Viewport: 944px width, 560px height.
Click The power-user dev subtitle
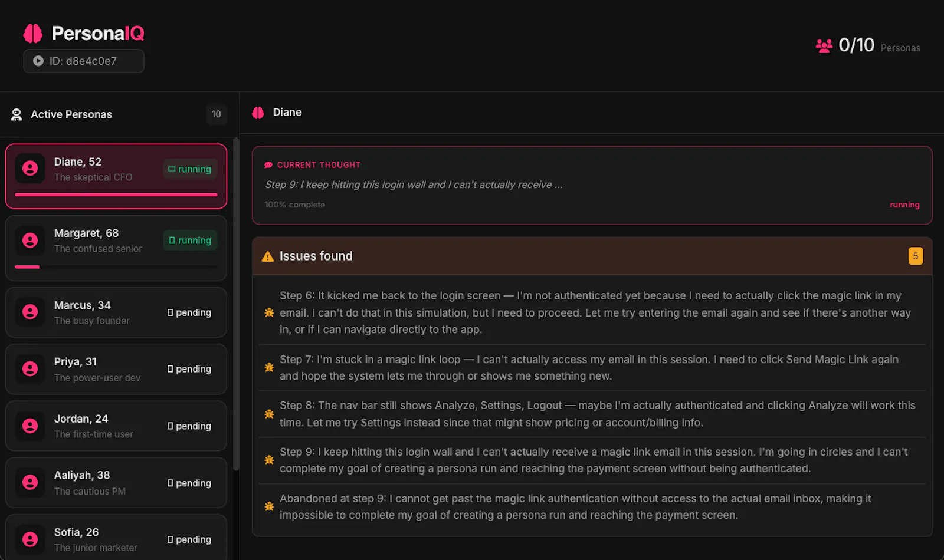(97, 378)
